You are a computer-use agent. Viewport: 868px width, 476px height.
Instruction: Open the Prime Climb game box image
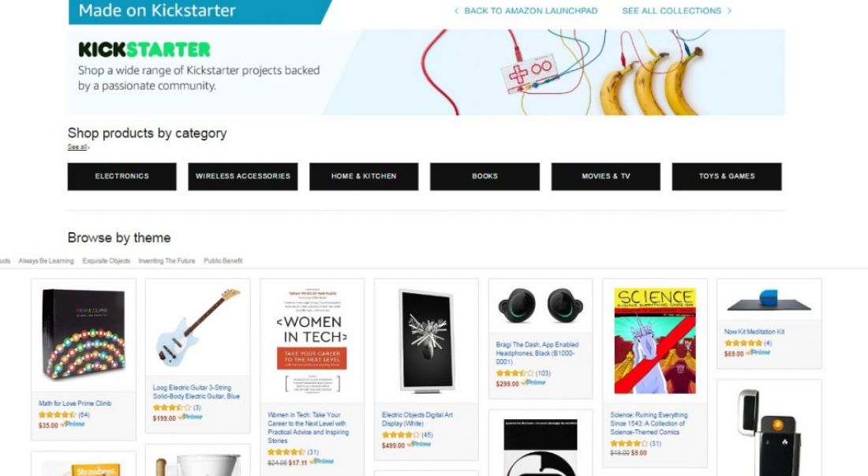[84, 335]
